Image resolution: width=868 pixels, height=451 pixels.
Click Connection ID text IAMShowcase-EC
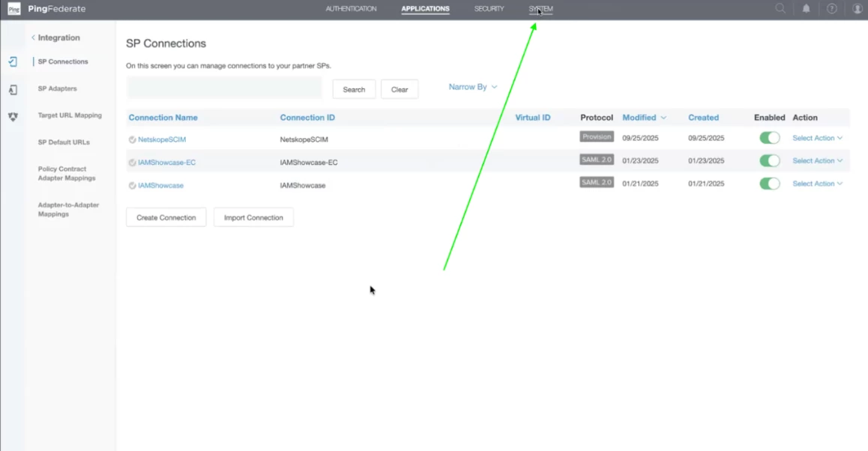click(x=308, y=162)
